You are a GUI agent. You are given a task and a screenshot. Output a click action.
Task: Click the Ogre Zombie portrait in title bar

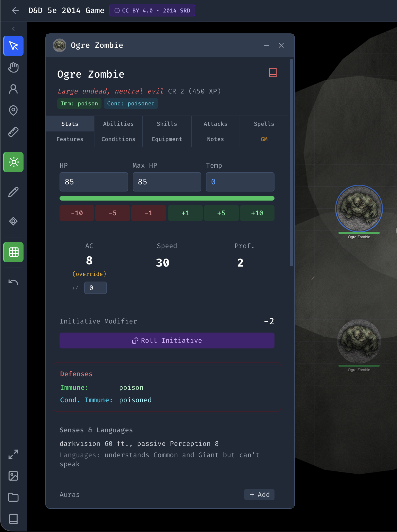click(60, 45)
